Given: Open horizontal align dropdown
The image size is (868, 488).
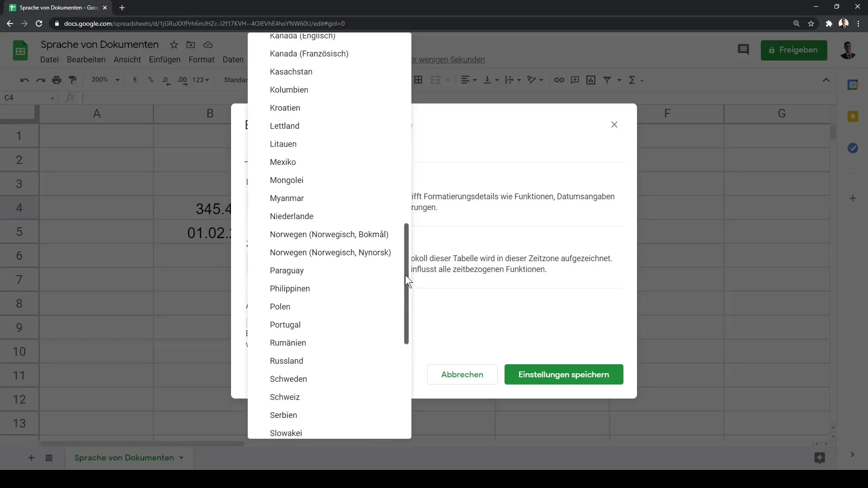Looking at the screenshot, I should pyautogui.click(x=469, y=80).
